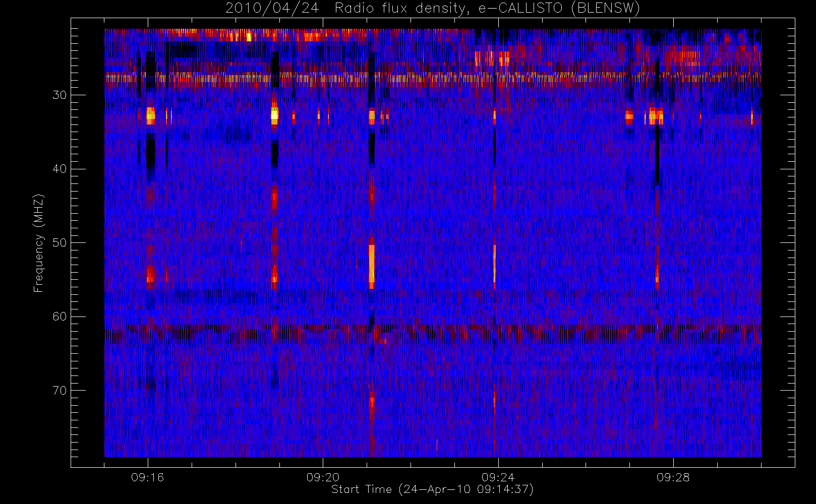
Task: Click the frequency tick label 60
Action: point(60,317)
